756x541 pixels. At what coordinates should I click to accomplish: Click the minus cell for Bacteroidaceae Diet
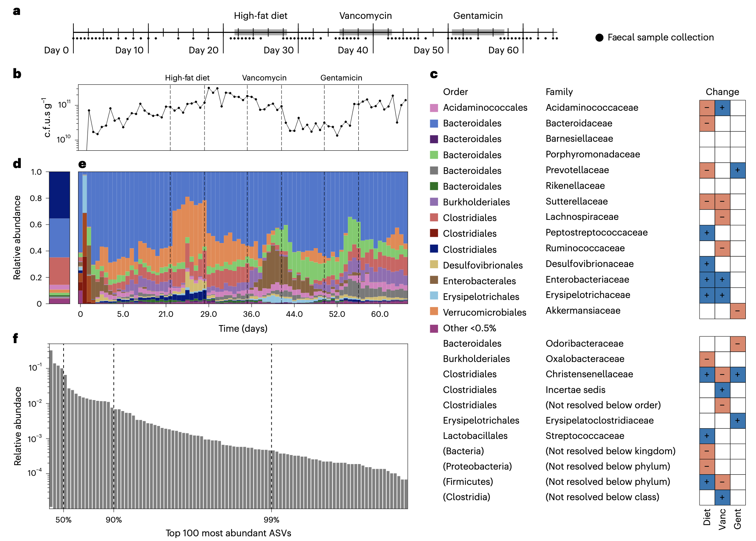click(x=707, y=123)
